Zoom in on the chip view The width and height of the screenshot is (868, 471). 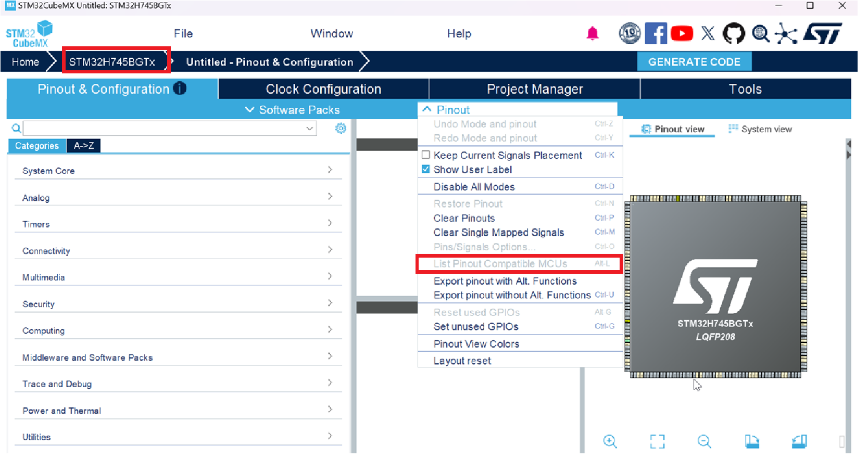coord(610,441)
